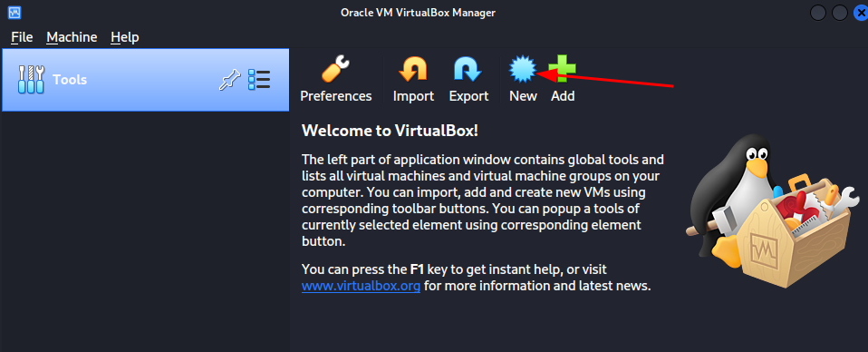Click the VirtualBox window title icon

tap(14, 12)
